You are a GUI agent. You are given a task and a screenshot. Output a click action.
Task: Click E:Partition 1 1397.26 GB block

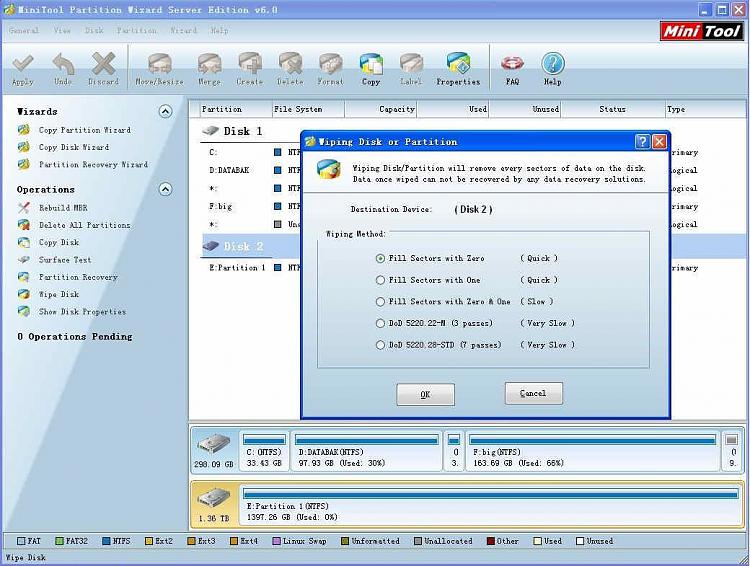pyautogui.click(x=490, y=505)
